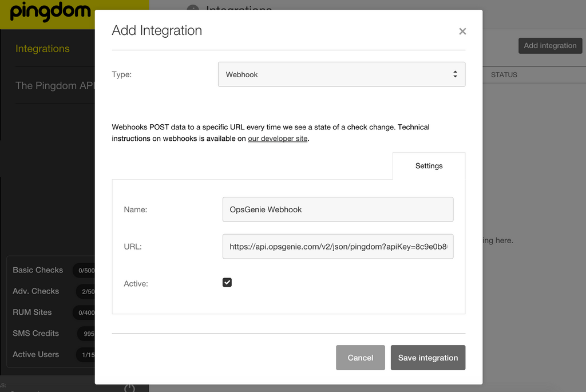
Task: Click the Adv. Checks usage row
Action: [53, 291]
